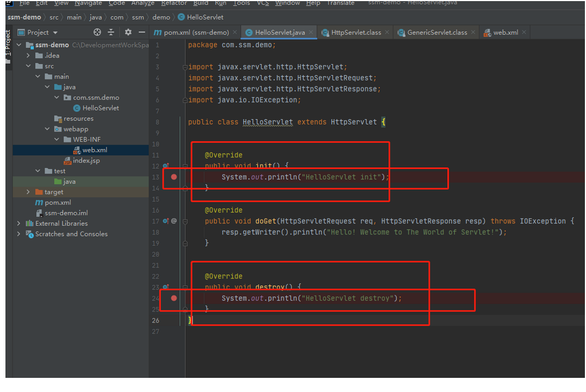
Task: Close the GenericServlet.class tab
Action: pos(473,32)
